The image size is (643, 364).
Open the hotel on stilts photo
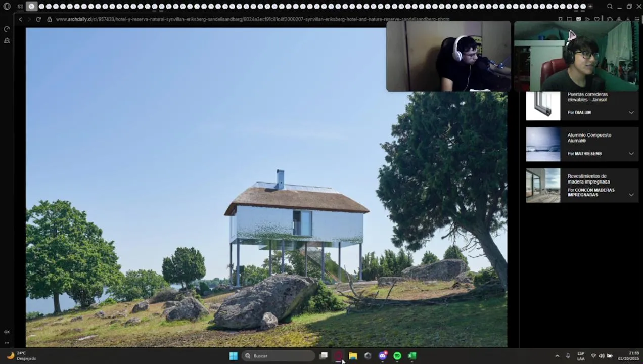[266, 187]
